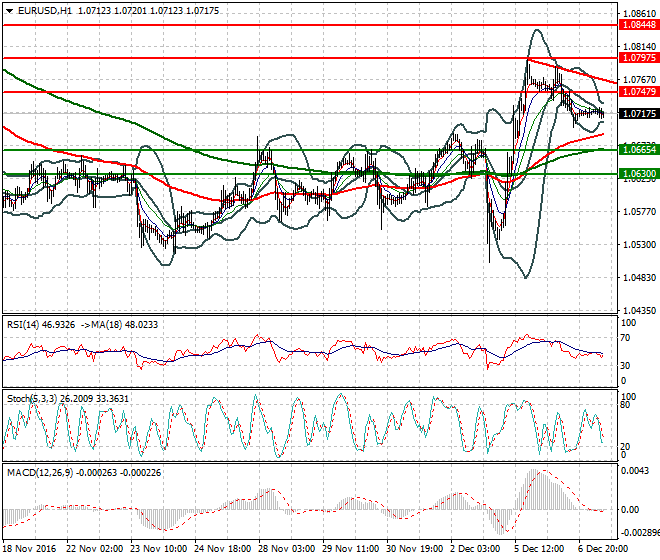Click the Stoch(5,3,3) indicator label
Image resolution: width=660 pixels, height=560 pixels.
tap(32, 398)
